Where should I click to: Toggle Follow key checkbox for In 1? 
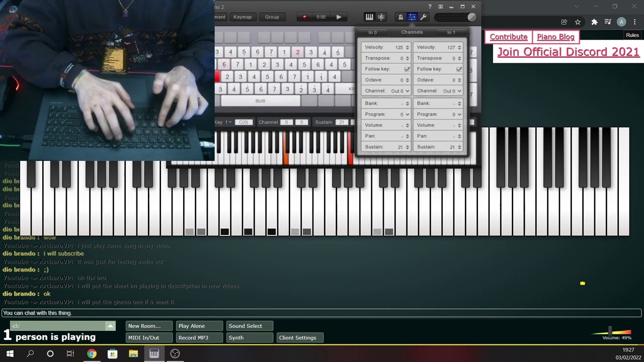[459, 69]
